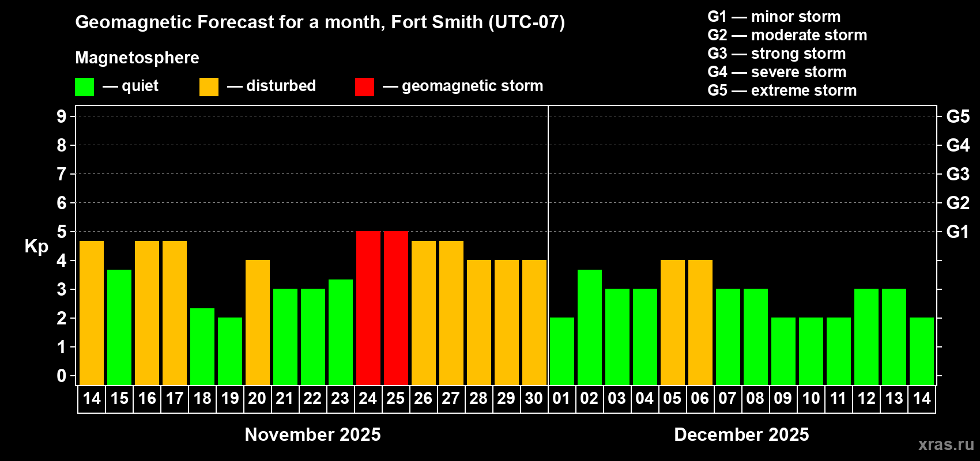Click the orange disturbed legend swatch
The height and width of the screenshot is (461, 980).
click(x=209, y=87)
